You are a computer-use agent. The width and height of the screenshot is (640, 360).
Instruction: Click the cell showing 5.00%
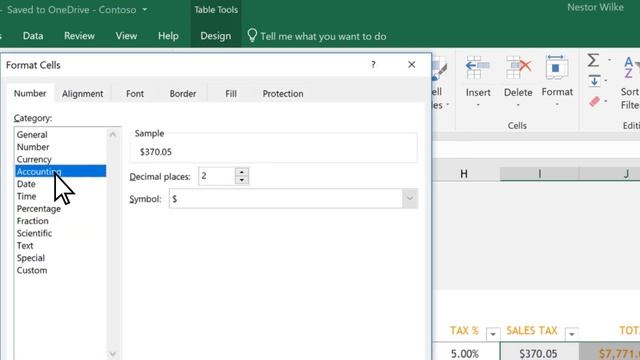tap(465, 352)
